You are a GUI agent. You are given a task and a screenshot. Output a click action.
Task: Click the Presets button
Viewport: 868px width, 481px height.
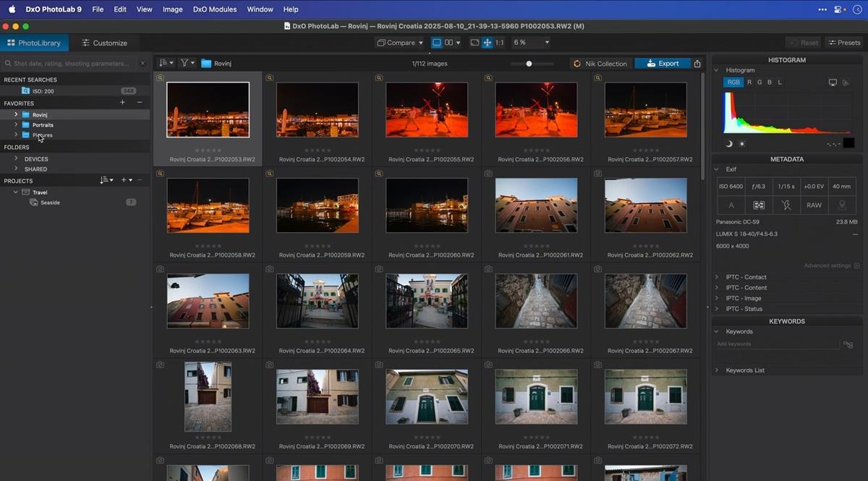point(844,43)
